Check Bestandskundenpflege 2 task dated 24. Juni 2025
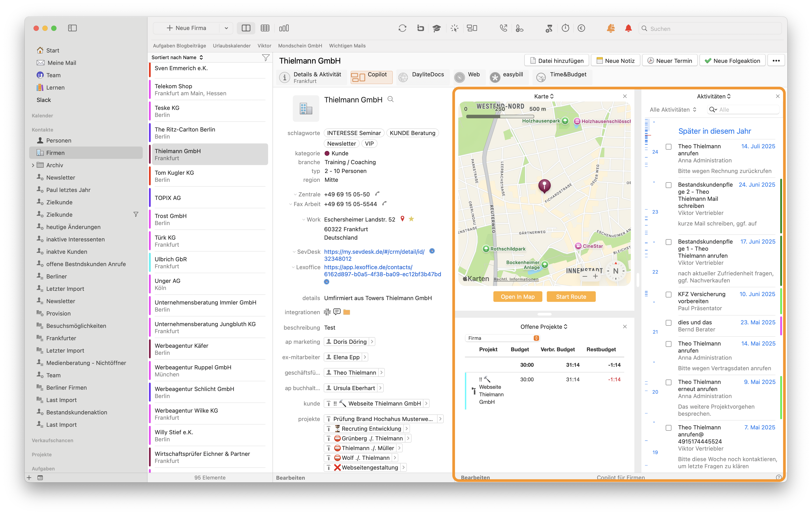 [x=668, y=185]
